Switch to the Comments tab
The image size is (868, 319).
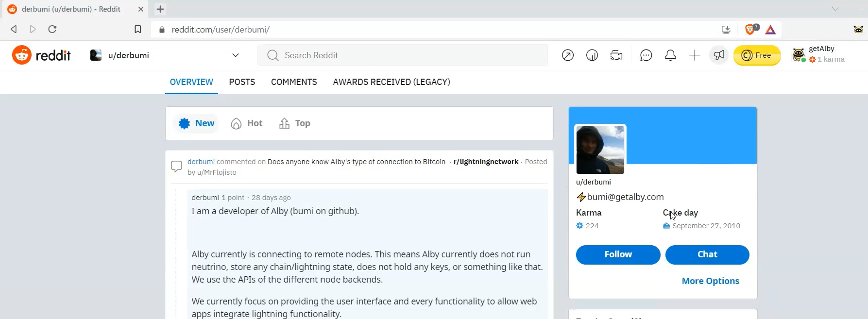[294, 82]
